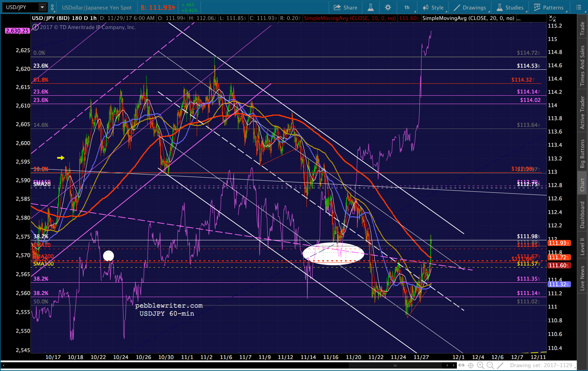Open the Live News side tab

click(582, 278)
